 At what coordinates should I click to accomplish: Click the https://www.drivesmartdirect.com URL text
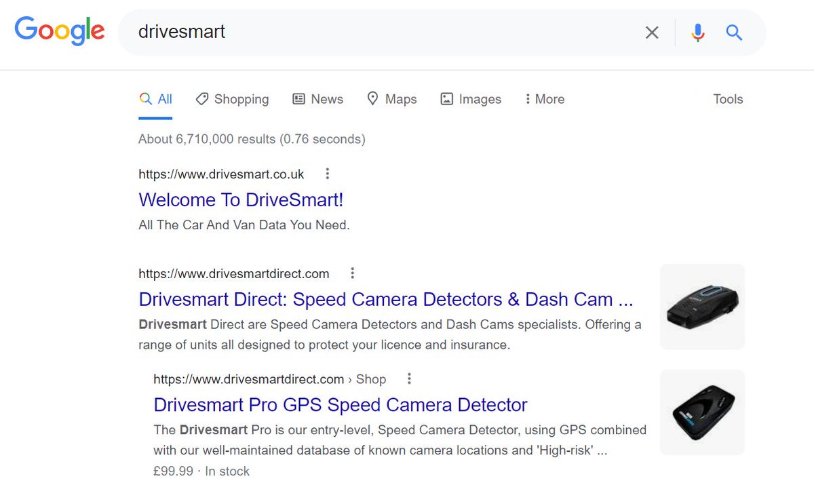234,274
